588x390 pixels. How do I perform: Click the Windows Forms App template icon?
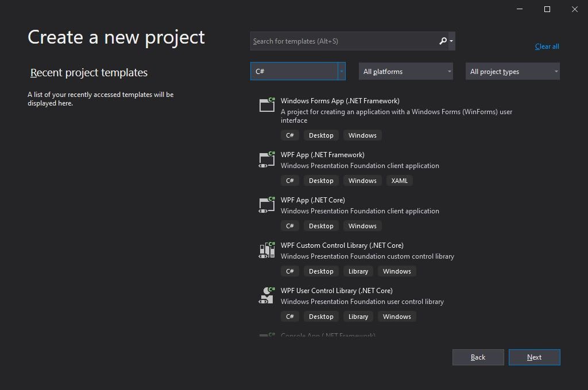[267, 104]
